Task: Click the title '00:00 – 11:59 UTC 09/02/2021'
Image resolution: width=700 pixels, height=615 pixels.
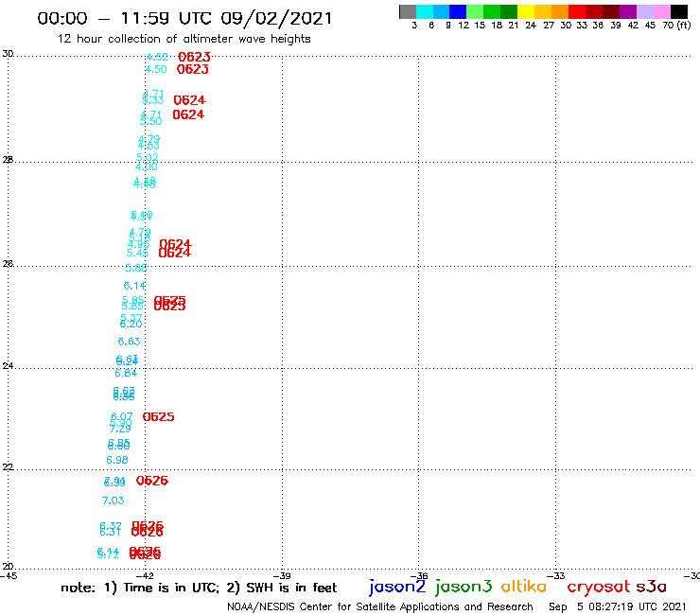Action: coord(184,19)
